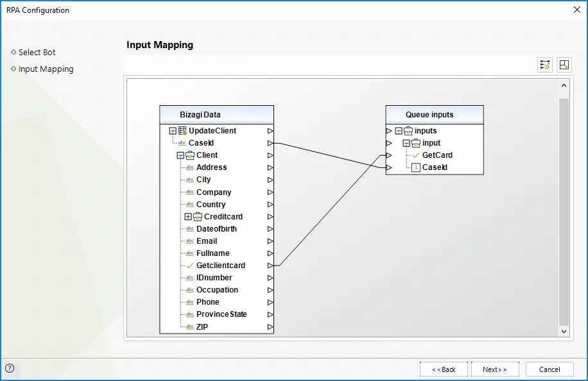
Task: Click the Queue CaseId input connector arrow
Action: [389, 167]
